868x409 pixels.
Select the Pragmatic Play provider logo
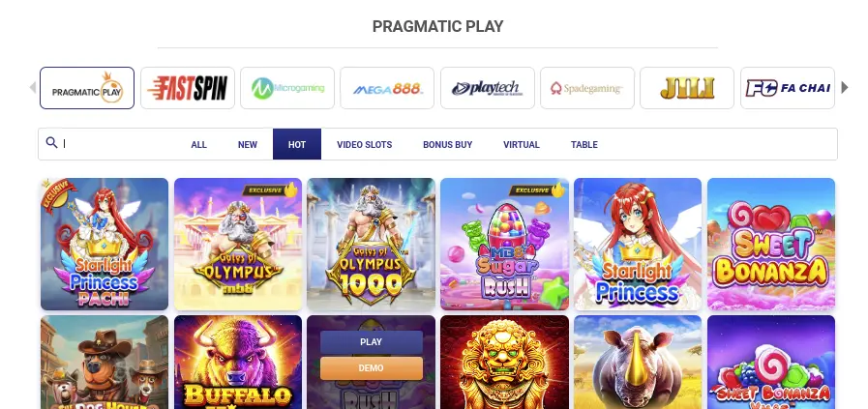pos(87,88)
